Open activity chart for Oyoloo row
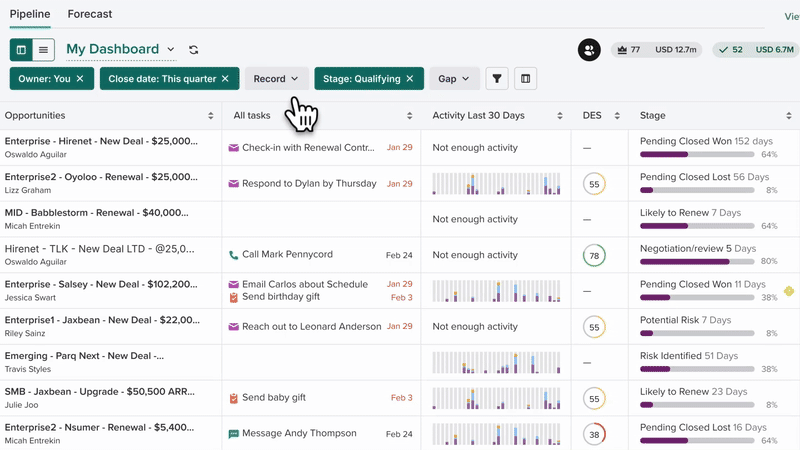Viewport: 800px width, 450px height. (496, 184)
